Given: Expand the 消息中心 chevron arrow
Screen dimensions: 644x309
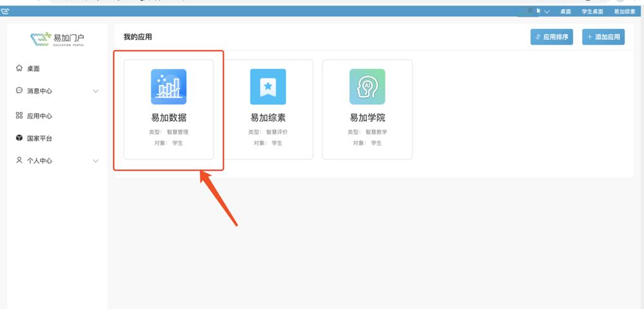Looking at the screenshot, I should pos(95,91).
